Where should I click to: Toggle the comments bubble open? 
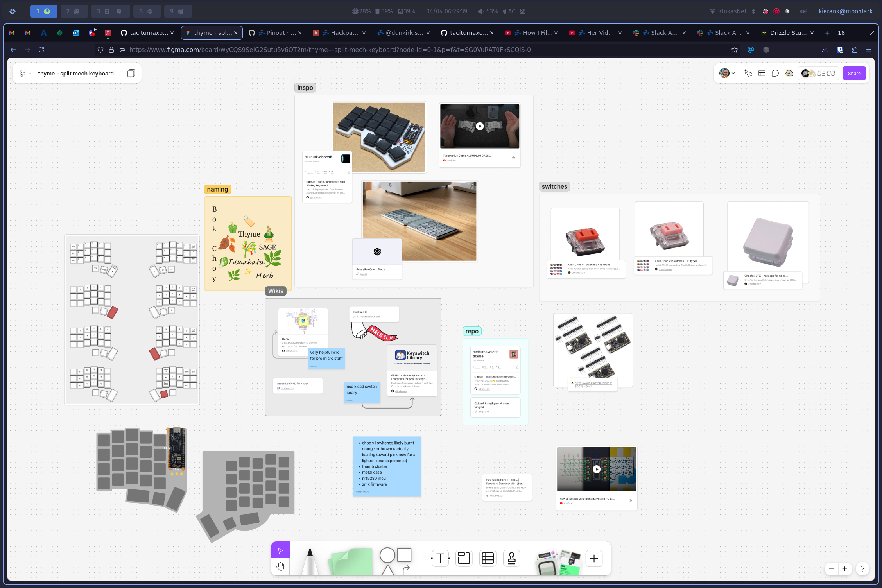[x=775, y=73]
